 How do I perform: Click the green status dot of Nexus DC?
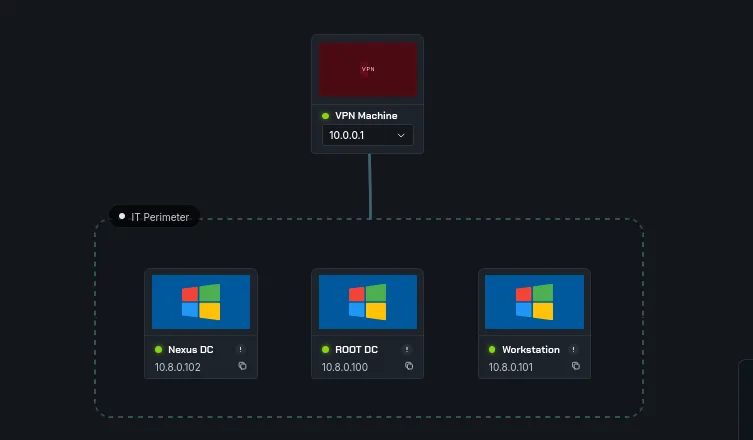[x=158, y=350]
